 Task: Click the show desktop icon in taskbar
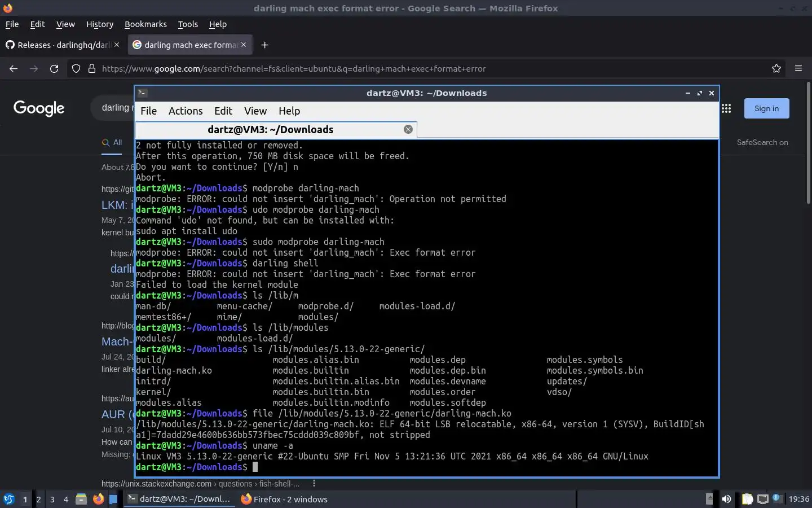[x=113, y=499]
